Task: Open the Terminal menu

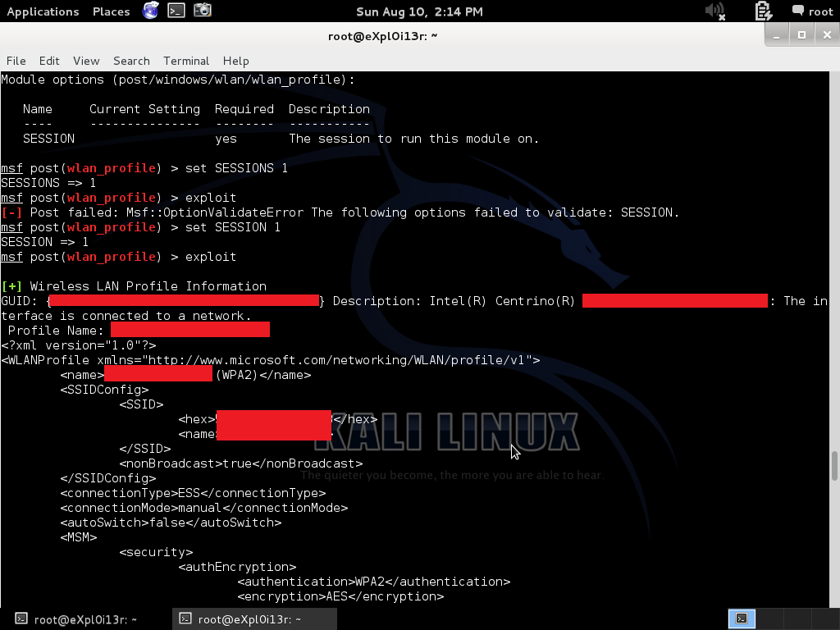Action: pos(186,61)
